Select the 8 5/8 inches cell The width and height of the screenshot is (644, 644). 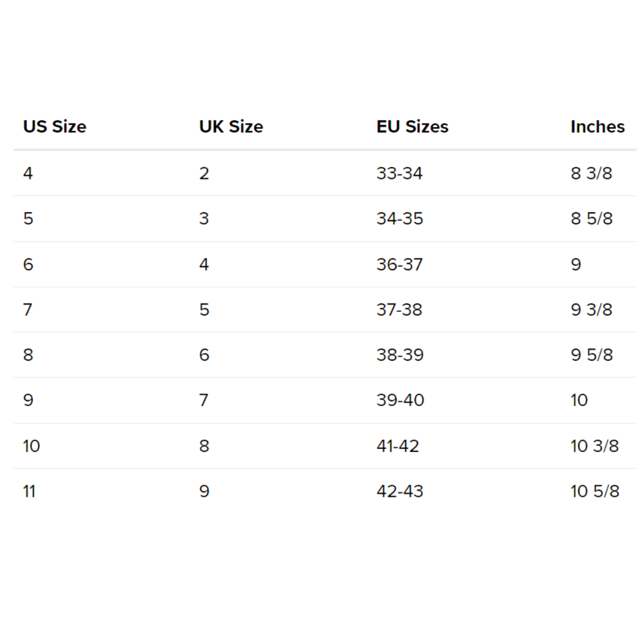(x=591, y=219)
